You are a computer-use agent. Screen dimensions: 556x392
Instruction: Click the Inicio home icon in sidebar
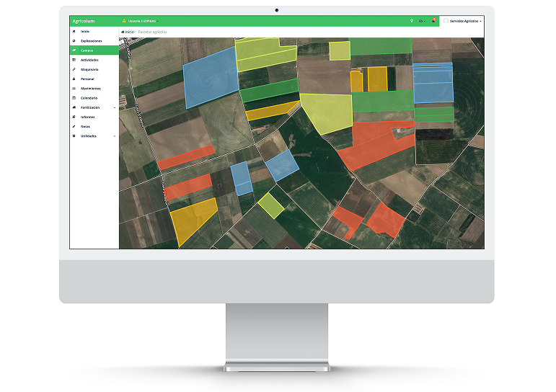pyautogui.click(x=74, y=32)
